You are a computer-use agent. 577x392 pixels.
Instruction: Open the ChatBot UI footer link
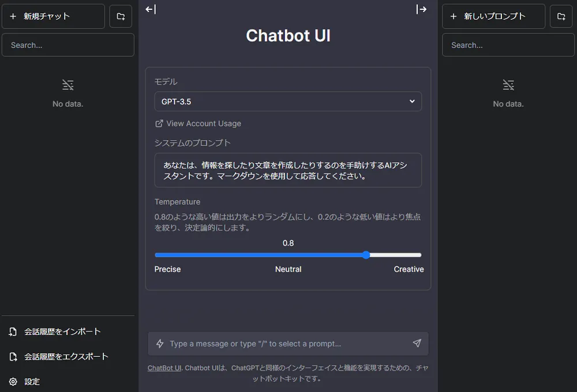164,368
